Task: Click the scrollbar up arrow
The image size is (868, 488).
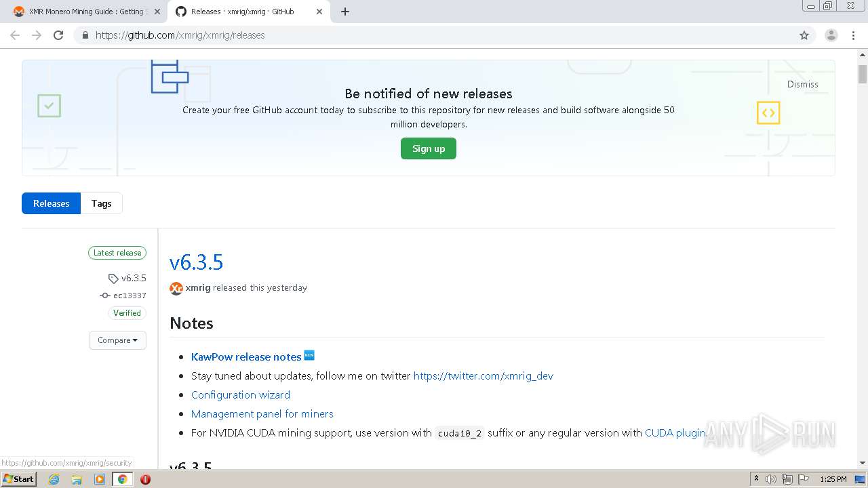Action: point(862,56)
